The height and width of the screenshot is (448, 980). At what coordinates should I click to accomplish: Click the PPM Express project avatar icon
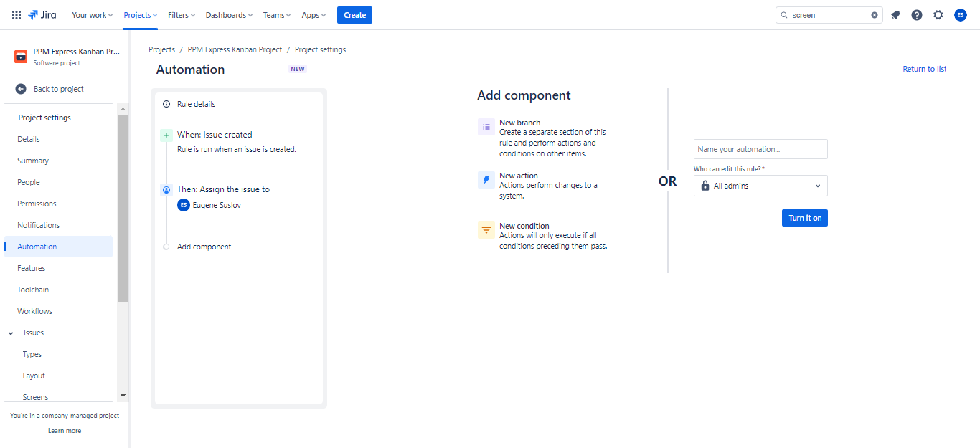point(21,57)
